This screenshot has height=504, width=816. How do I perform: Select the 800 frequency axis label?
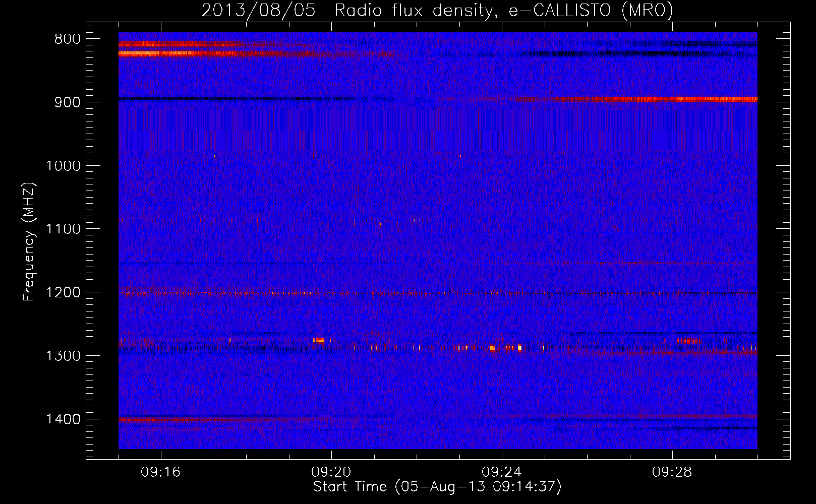click(67, 39)
